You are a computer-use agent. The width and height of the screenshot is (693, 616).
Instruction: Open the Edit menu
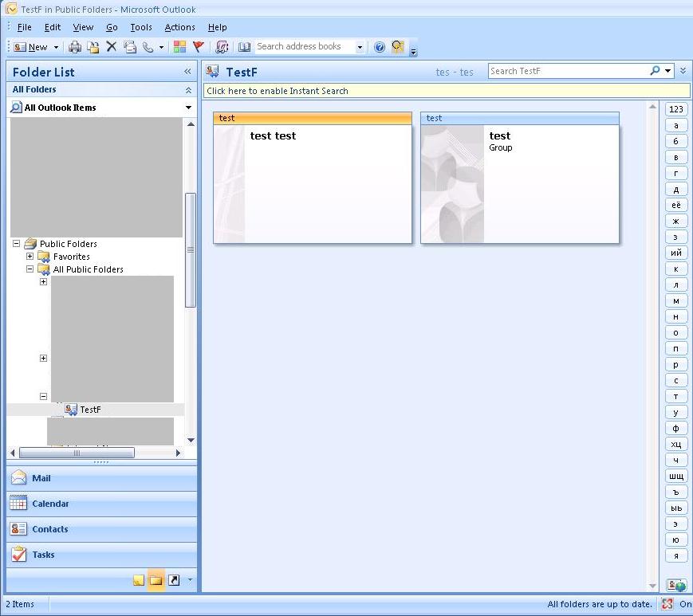tap(53, 27)
